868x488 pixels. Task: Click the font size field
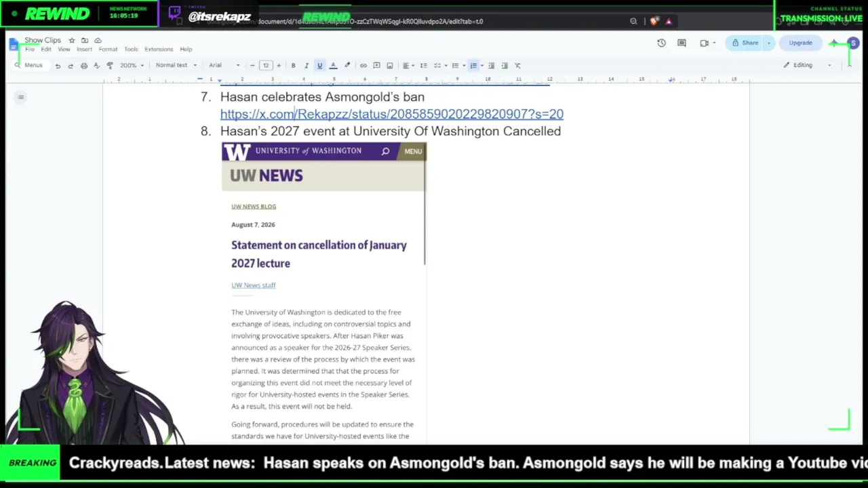coord(266,66)
